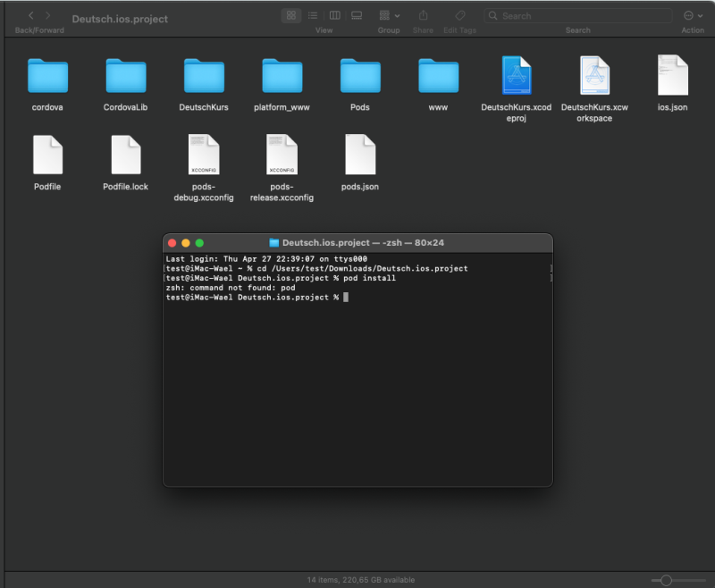Click the 'platform_www' folder name label
The width and height of the screenshot is (715, 588).
pyautogui.click(x=282, y=107)
